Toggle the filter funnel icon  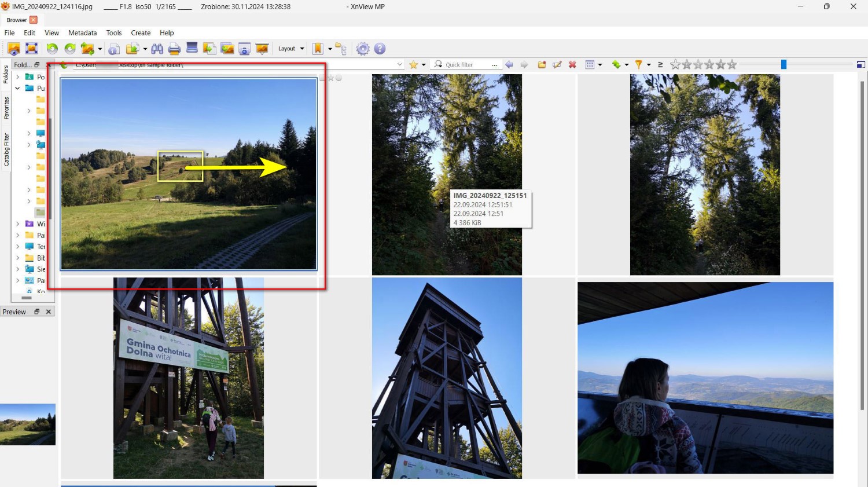click(x=638, y=65)
